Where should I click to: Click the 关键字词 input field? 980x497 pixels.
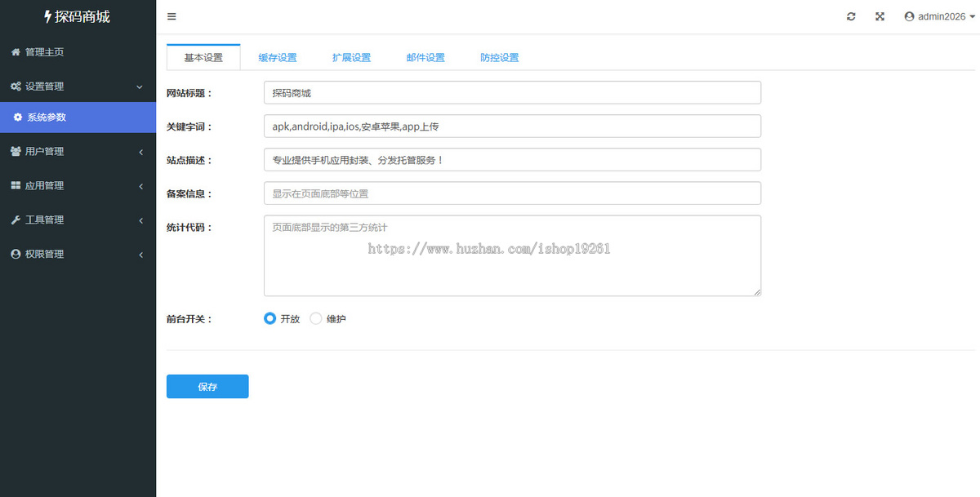[512, 126]
